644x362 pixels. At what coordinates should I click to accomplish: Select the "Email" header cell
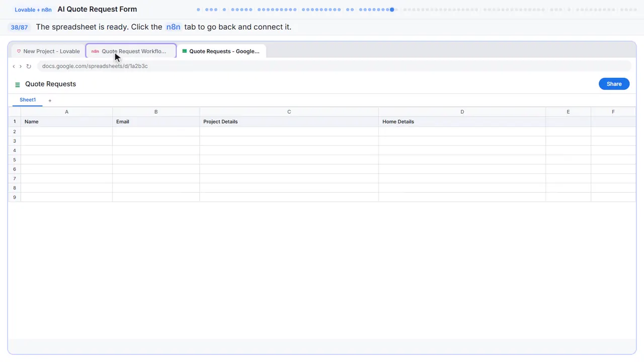[x=156, y=122]
